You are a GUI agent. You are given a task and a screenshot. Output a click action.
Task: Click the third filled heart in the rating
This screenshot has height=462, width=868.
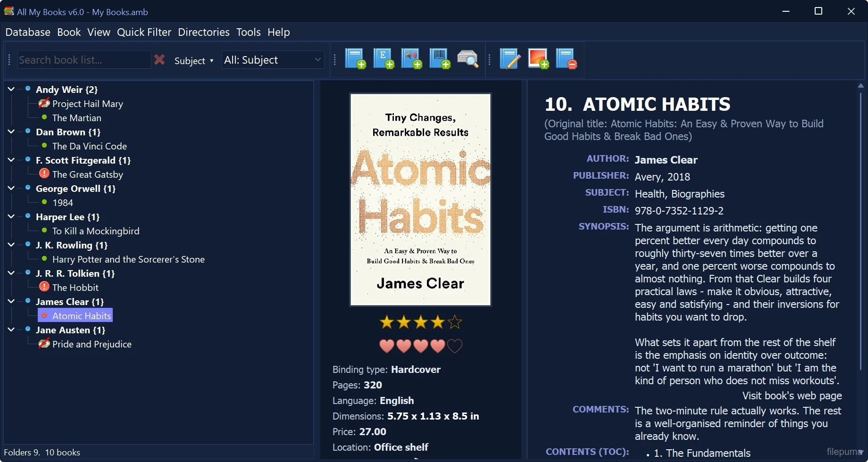point(421,346)
